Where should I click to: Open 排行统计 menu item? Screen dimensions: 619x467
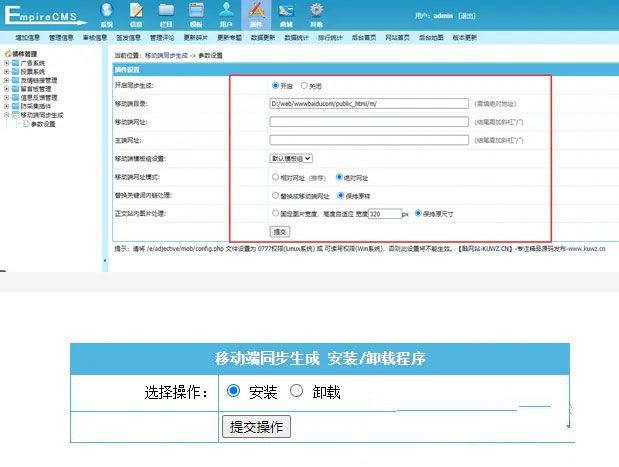[330, 38]
